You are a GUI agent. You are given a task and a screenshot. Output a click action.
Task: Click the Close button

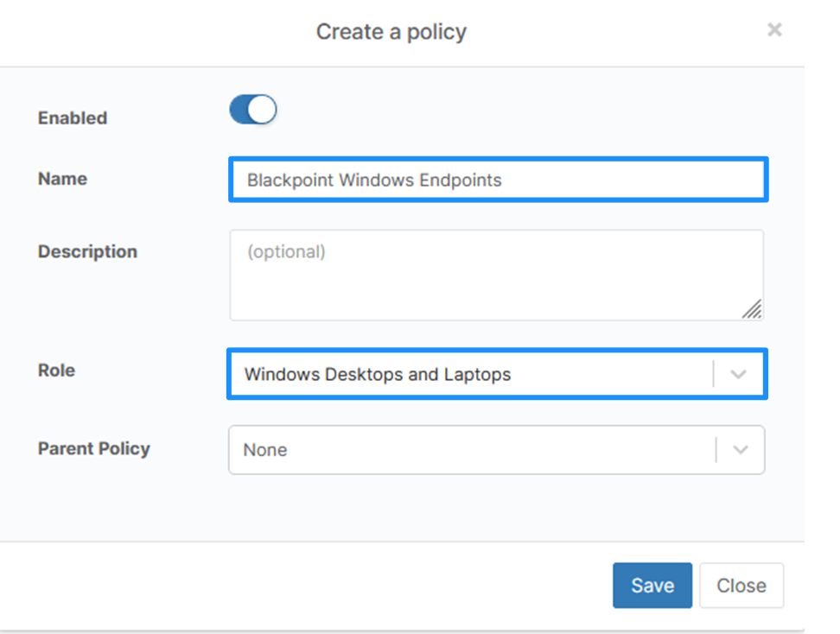741,585
